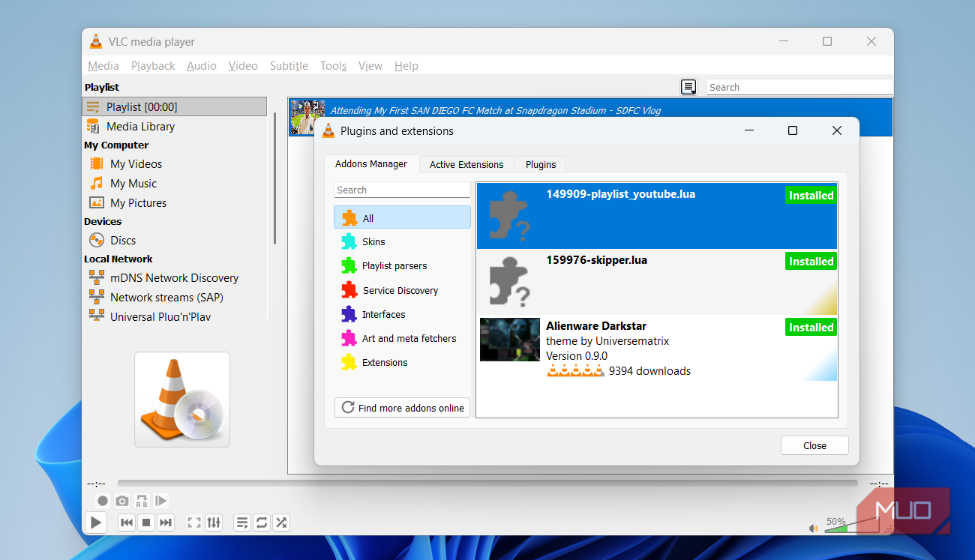Select My Music in sidebar
The width and height of the screenshot is (975, 560).
pyautogui.click(x=175, y=183)
